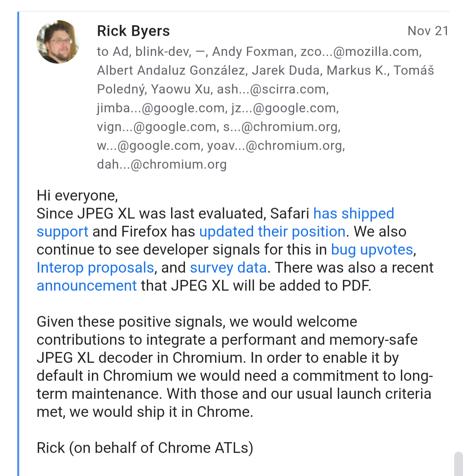Open the PDF "announcement" link
Viewport: 468px width, 476px height.
tap(87, 286)
